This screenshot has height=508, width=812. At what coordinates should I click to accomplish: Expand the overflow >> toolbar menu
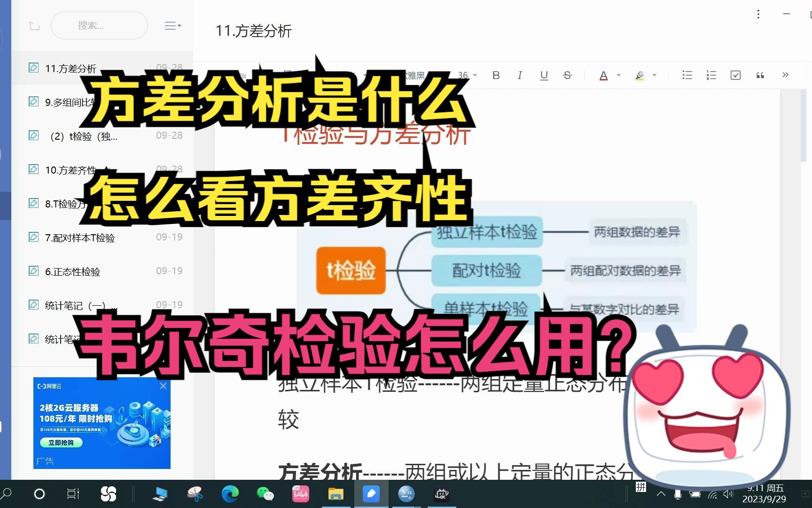(785, 75)
